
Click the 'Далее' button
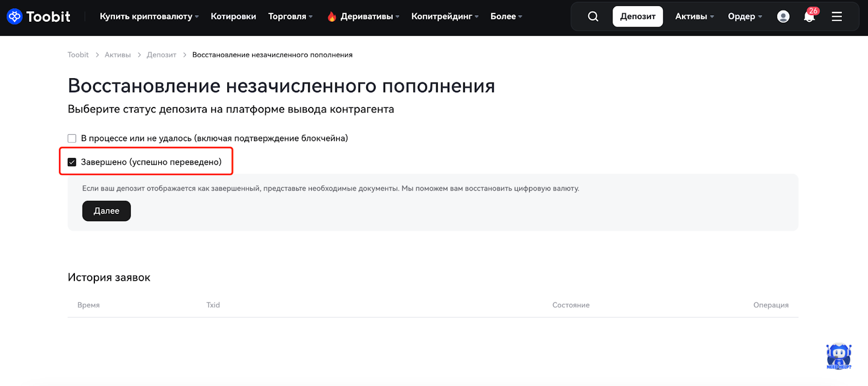pyautogui.click(x=106, y=211)
